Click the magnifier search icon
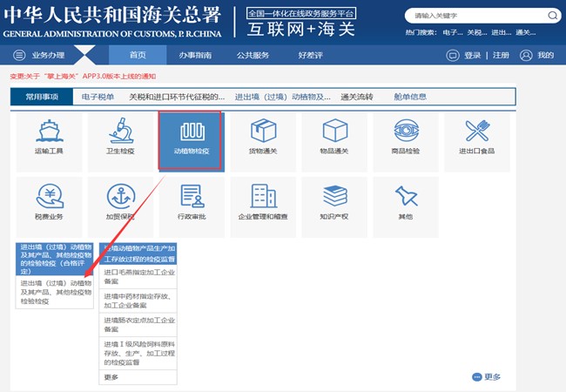This screenshot has height=392, width=566. (x=551, y=16)
